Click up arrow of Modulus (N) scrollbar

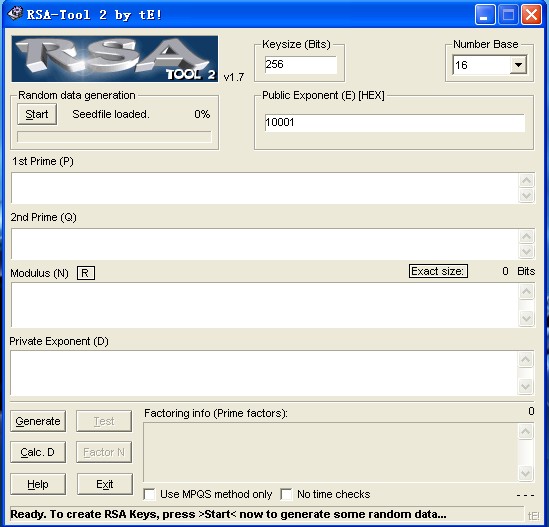tap(526, 291)
